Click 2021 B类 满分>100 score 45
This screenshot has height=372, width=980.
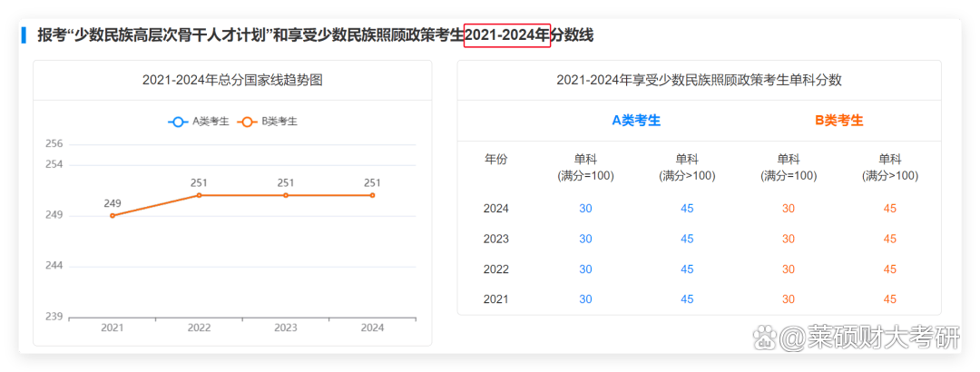click(x=890, y=299)
